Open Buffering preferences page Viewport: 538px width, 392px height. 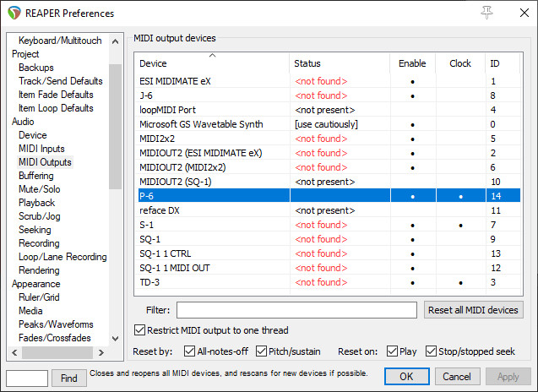[36, 176]
